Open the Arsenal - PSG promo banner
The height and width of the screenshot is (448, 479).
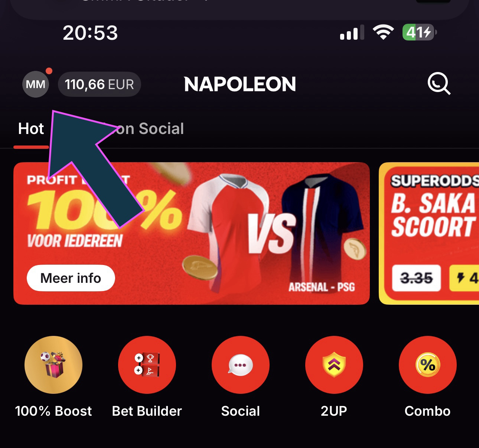[x=192, y=233]
